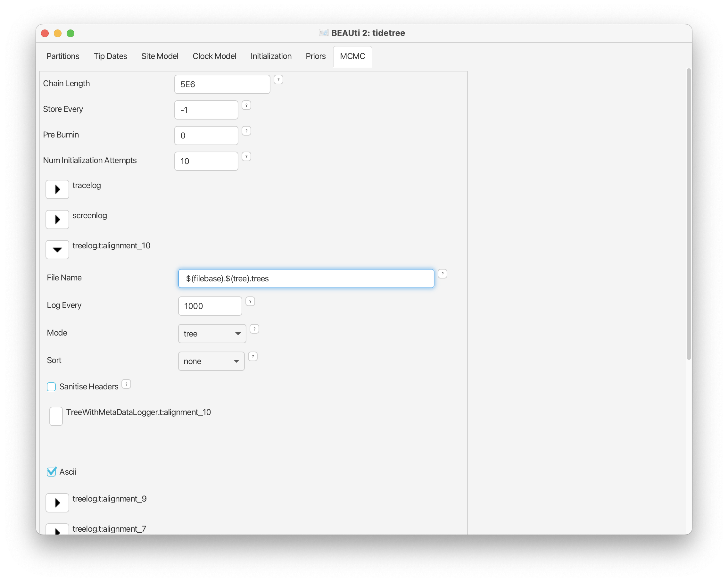
Task: Expand the tracelog section
Action: (57, 189)
